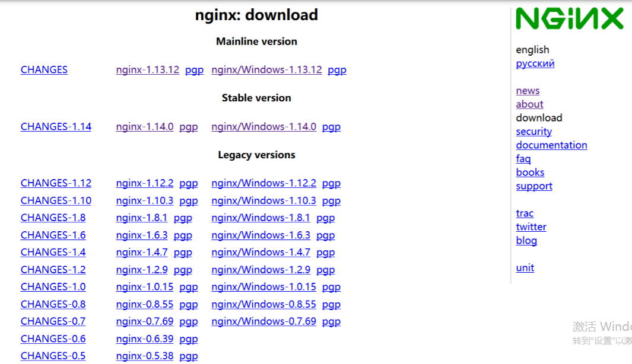
Task: Download nginx/Windows-0.8.55
Action: [x=263, y=304]
